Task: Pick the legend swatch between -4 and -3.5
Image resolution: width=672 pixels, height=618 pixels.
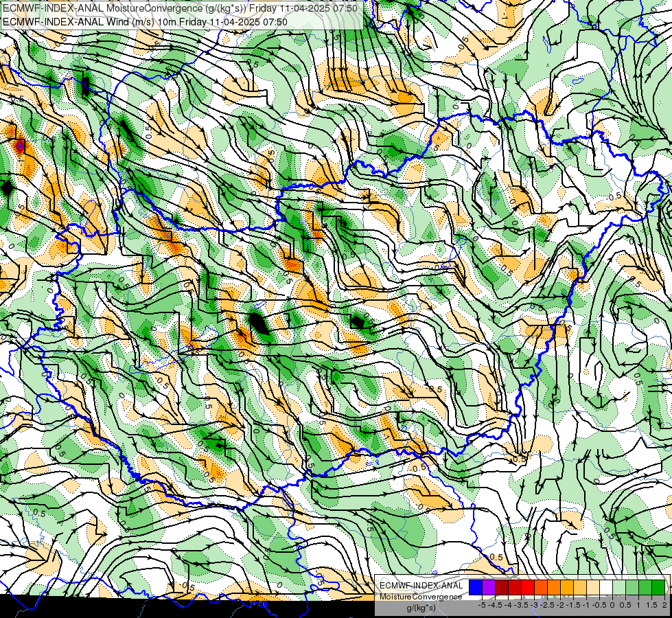Action: [x=515, y=587]
